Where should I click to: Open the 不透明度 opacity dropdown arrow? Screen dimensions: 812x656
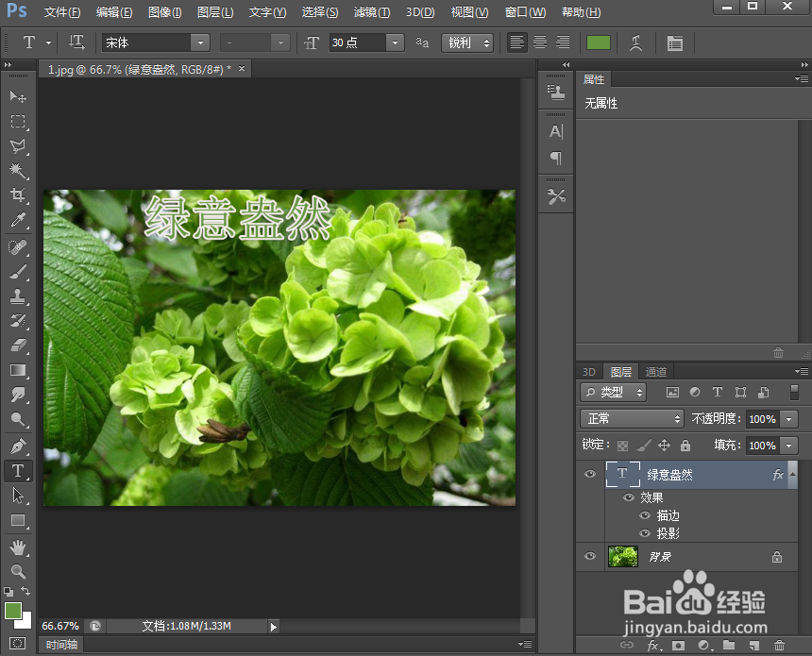(788, 419)
